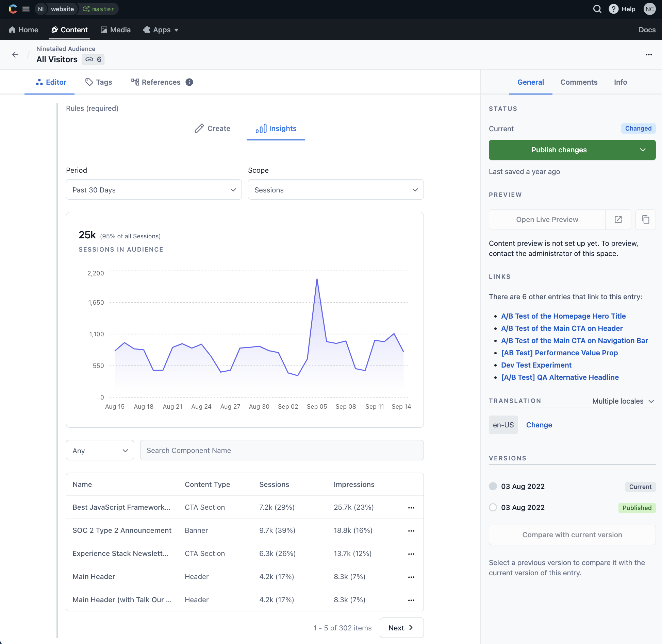Viewport: 662px width, 644px height.
Task: Open the Dev Test Experiment link
Action: pyautogui.click(x=536, y=365)
